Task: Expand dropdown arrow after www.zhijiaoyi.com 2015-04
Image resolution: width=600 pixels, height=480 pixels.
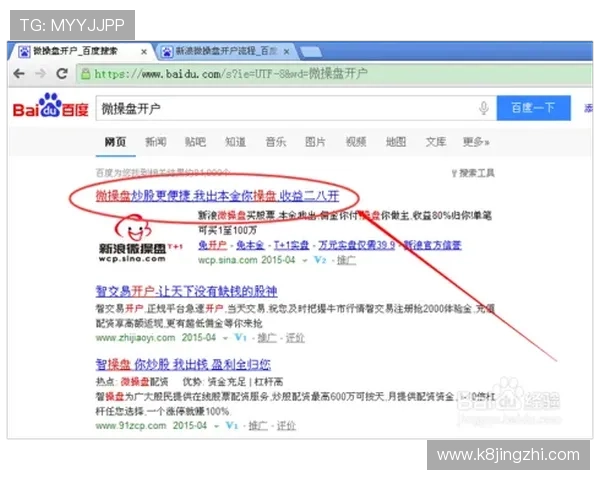Action: click(225, 338)
